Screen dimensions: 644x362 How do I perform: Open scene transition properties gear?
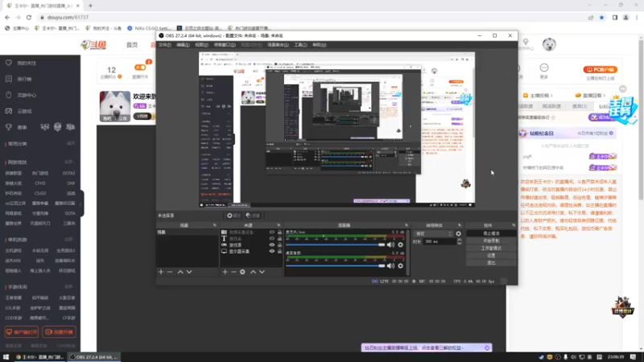[458, 233]
